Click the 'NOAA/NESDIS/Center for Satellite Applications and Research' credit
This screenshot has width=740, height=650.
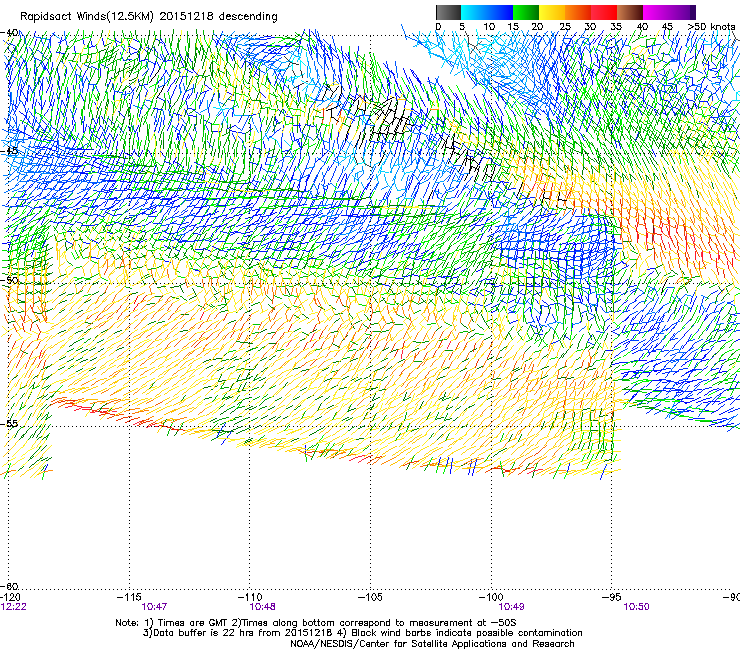tap(432, 644)
